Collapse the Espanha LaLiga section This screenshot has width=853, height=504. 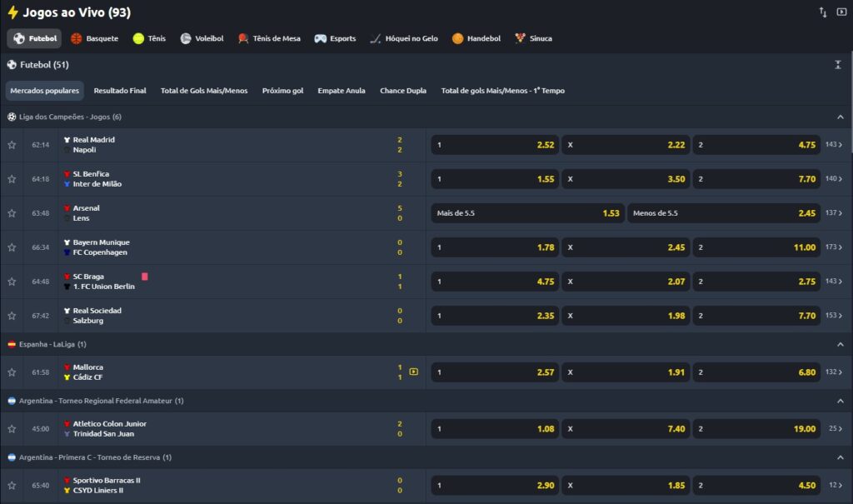click(x=839, y=344)
